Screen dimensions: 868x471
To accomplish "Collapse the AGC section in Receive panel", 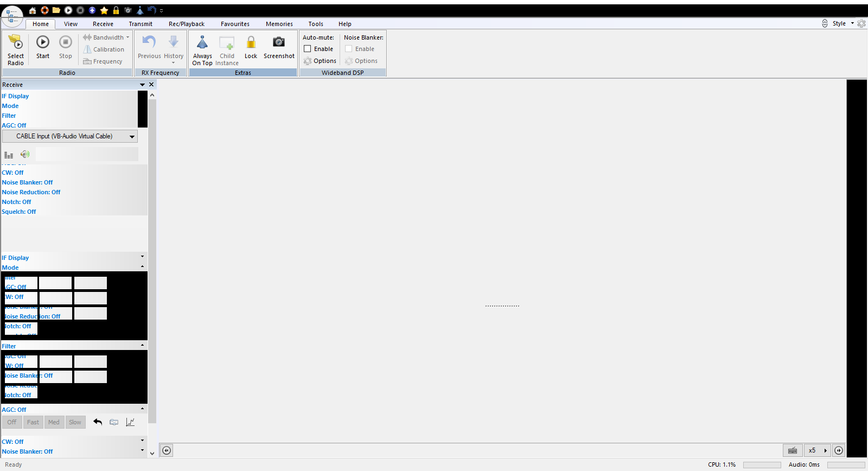I will click(x=143, y=409).
